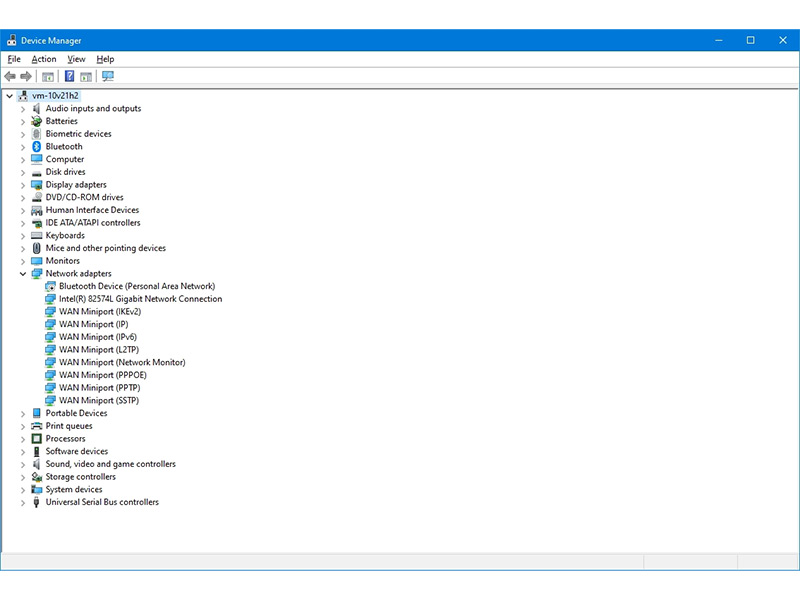The image size is (800, 600).
Task: Minimize the Device Manager window
Action: click(719, 40)
